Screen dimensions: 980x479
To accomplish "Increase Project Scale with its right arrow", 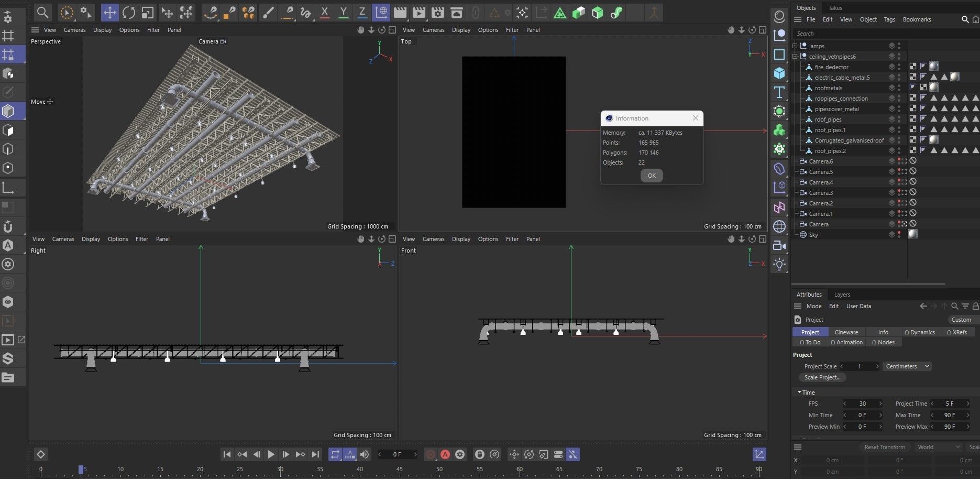I will 877,366.
